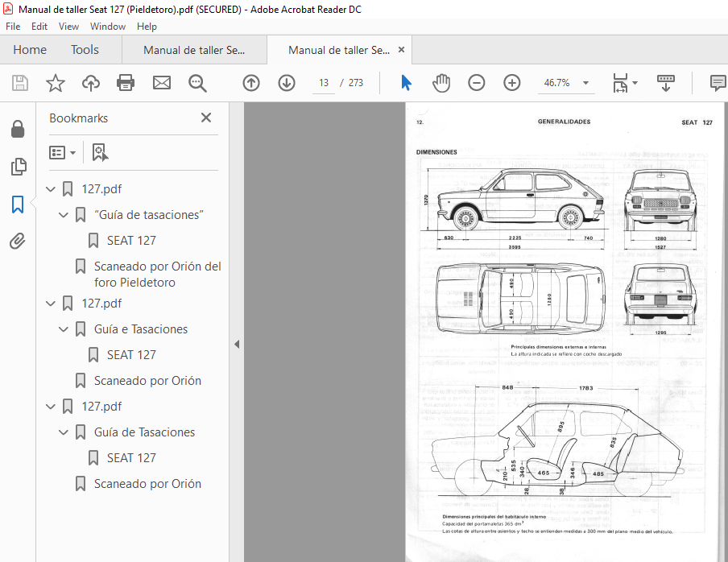Open the Help menu
Viewport: 728px width, 562px height.
coord(147,27)
